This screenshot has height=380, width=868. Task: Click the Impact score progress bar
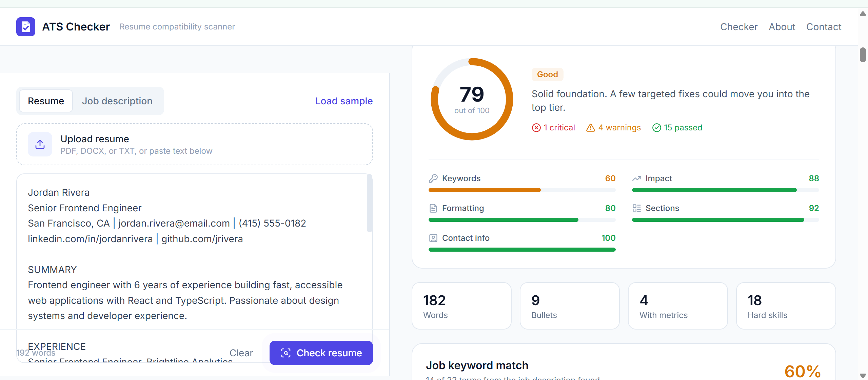(726, 190)
